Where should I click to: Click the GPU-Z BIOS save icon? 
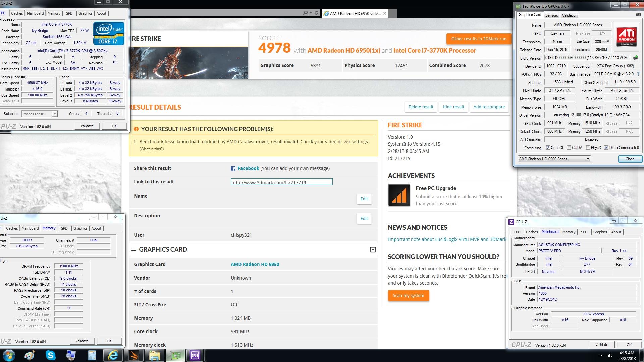(x=636, y=58)
